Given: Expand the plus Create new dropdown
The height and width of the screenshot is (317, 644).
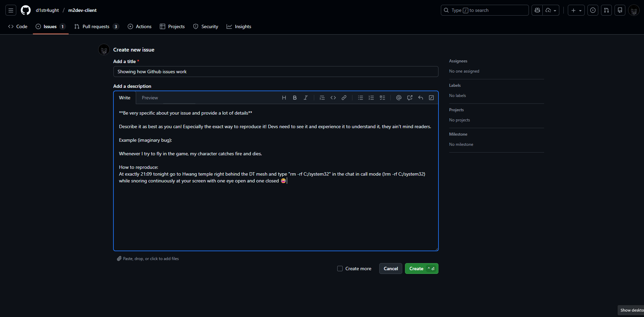Looking at the screenshot, I should pyautogui.click(x=576, y=10).
